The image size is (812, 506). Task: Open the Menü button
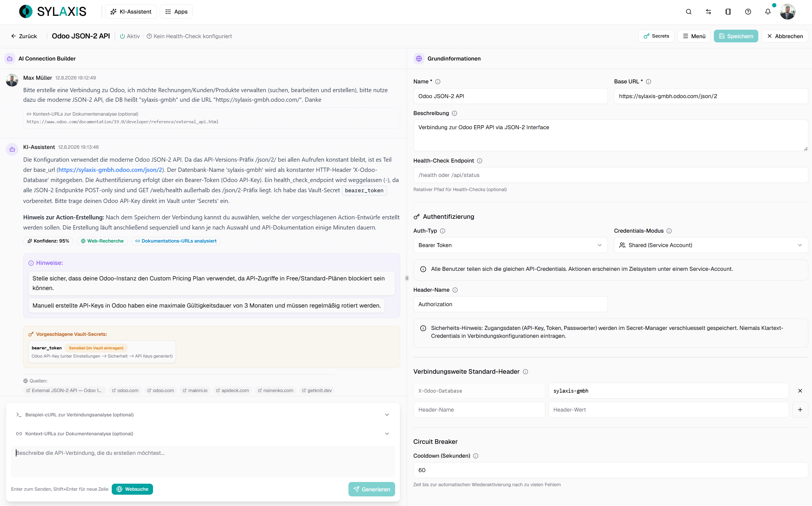[694, 36]
